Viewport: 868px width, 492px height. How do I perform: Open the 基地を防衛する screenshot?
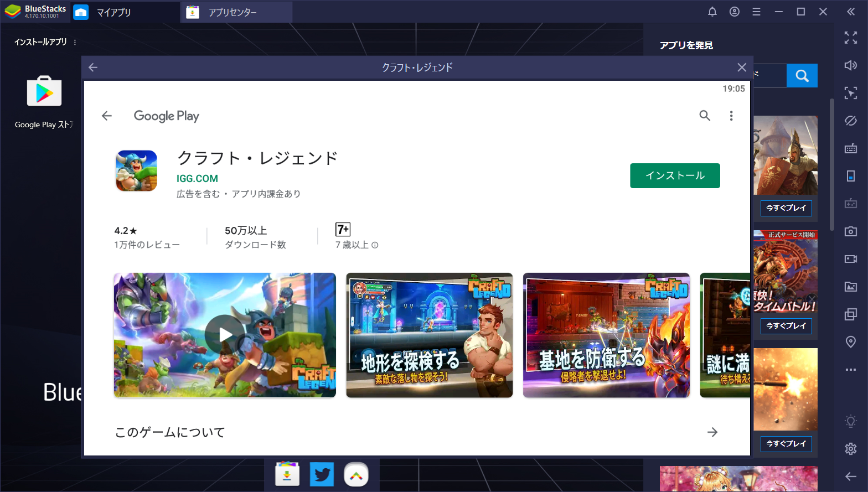click(606, 335)
